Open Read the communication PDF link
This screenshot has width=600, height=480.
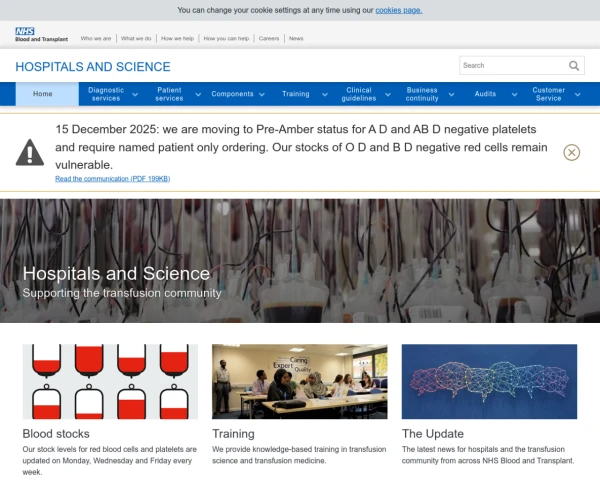(x=112, y=179)
